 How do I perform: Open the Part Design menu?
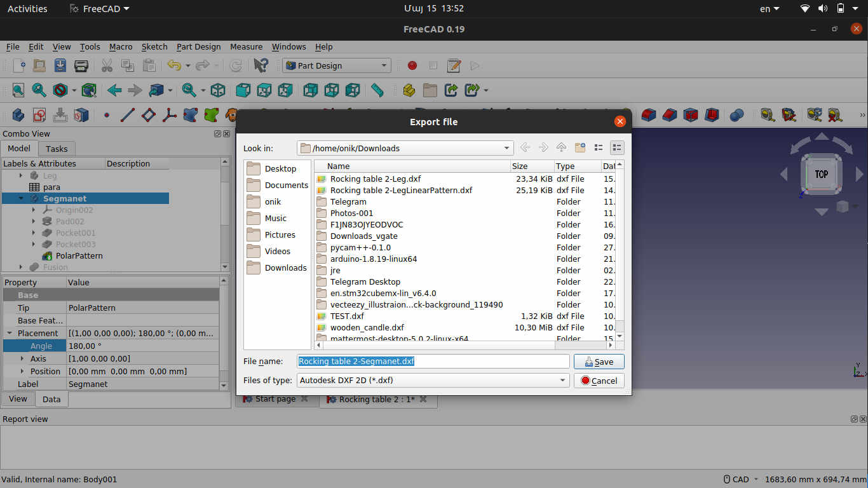click(x=199, y=47)
